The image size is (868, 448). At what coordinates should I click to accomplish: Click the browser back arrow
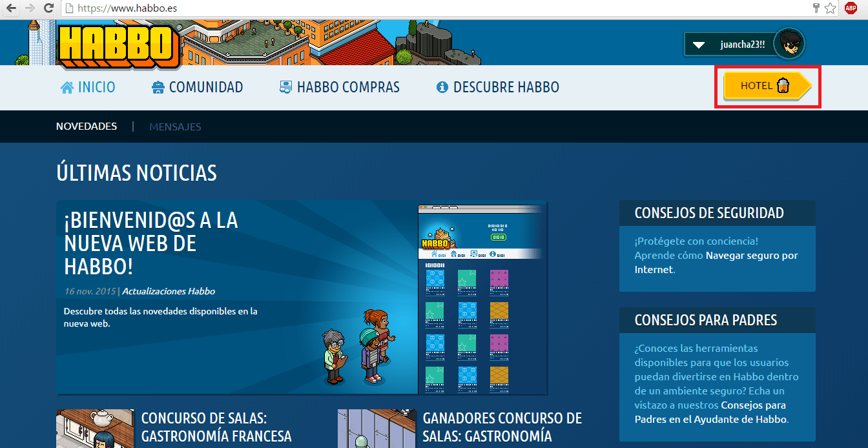point(11,8)
